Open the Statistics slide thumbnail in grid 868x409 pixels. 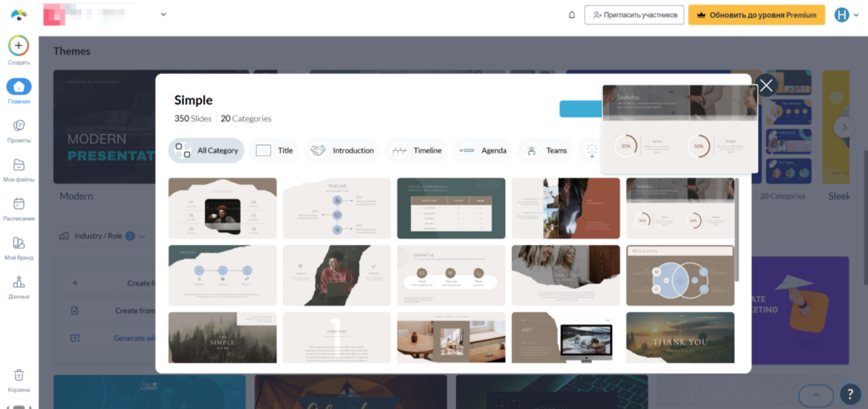coord(681,209)
